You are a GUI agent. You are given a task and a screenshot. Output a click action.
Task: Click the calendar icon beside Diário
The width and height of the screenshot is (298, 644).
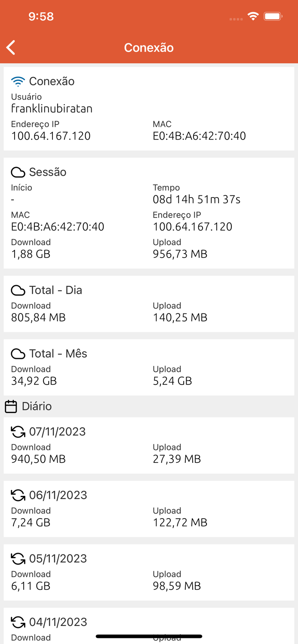pos(11,406)
